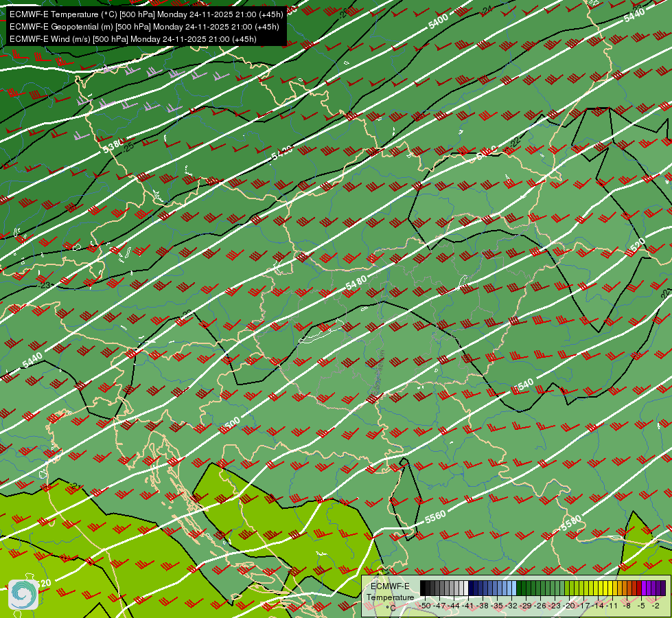Click the -38 tick value in legend
Image resolution: width=672 pixels, height=618 pixels.
(x=482, y=606)
